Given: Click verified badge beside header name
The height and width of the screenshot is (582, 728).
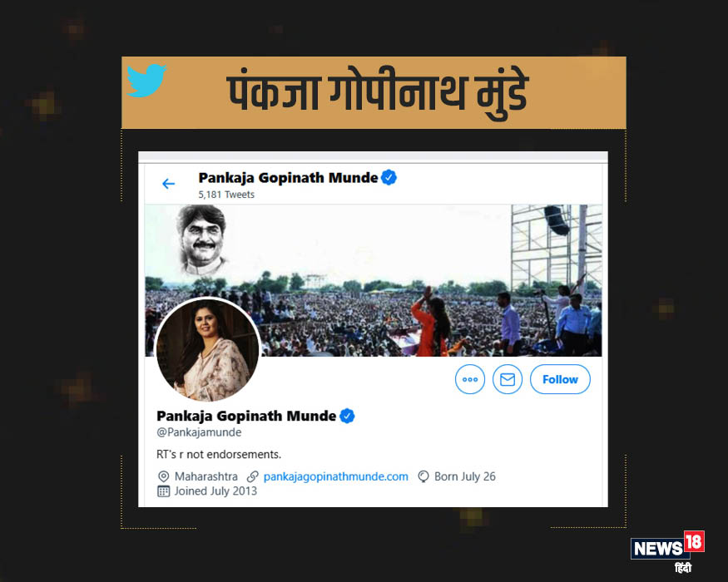Looking at the screenshot, I should (389, 177).
